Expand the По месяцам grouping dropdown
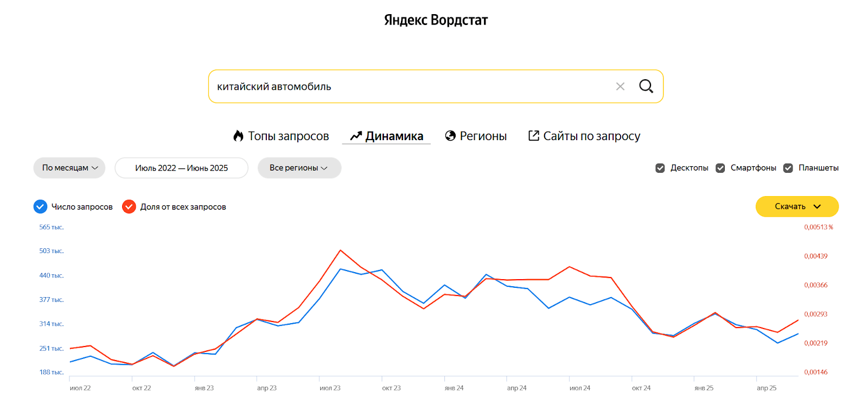 tap(69, 168)
